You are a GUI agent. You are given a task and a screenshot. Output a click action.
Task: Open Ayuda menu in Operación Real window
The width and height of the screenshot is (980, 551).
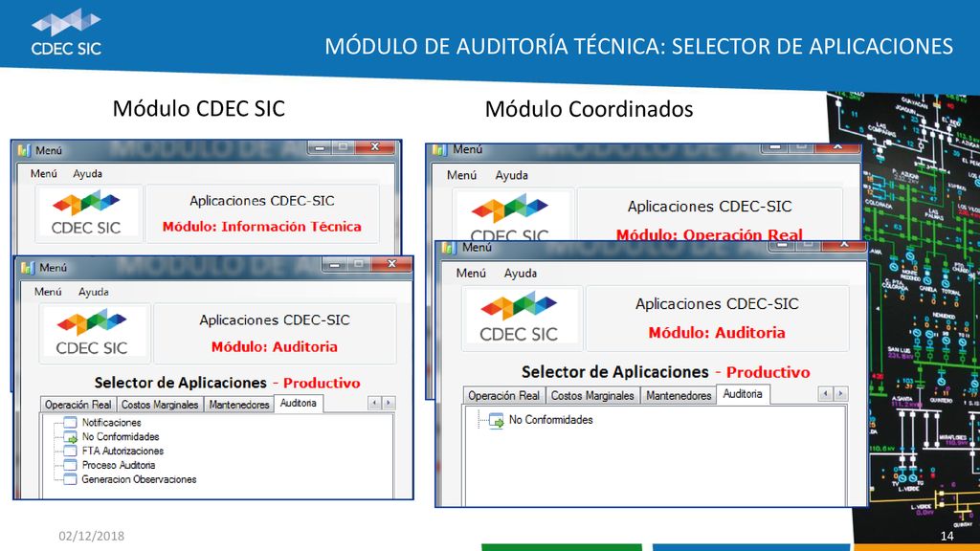tap(512, 176)
